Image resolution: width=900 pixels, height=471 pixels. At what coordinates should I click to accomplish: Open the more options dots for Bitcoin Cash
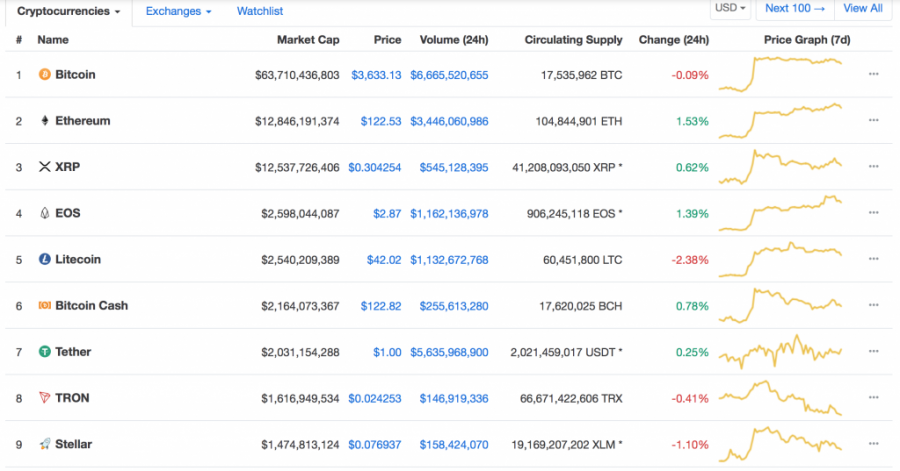(x=874, y=305)
